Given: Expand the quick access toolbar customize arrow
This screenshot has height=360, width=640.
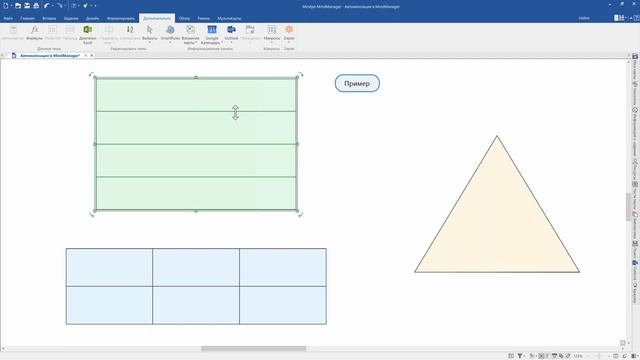Looking at the screenshot, I should [95, 6].
